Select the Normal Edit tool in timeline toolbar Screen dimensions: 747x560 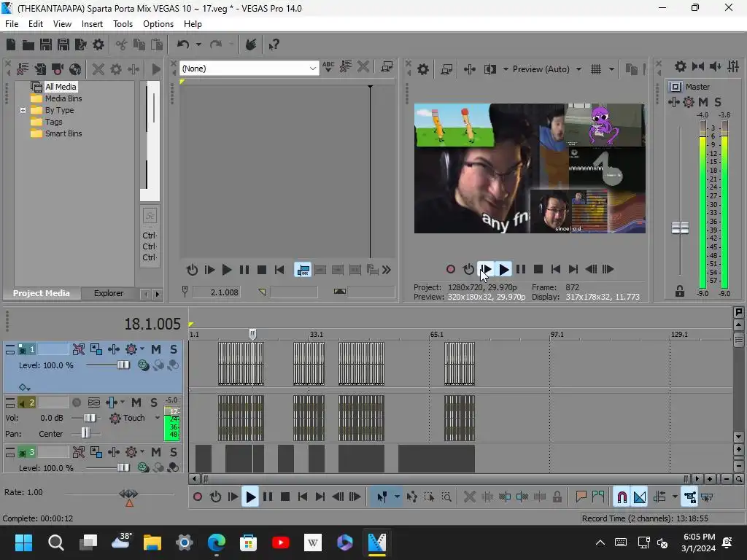382,497
